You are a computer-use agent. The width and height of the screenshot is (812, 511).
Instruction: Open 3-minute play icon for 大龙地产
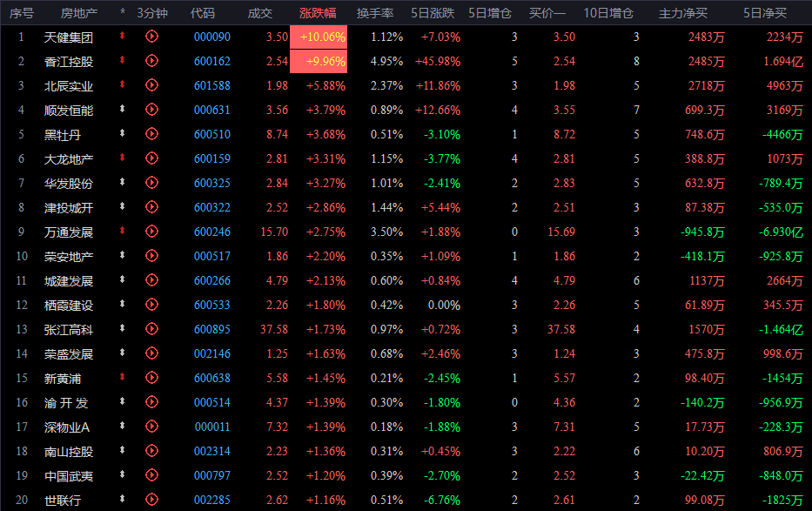point(151,158)
